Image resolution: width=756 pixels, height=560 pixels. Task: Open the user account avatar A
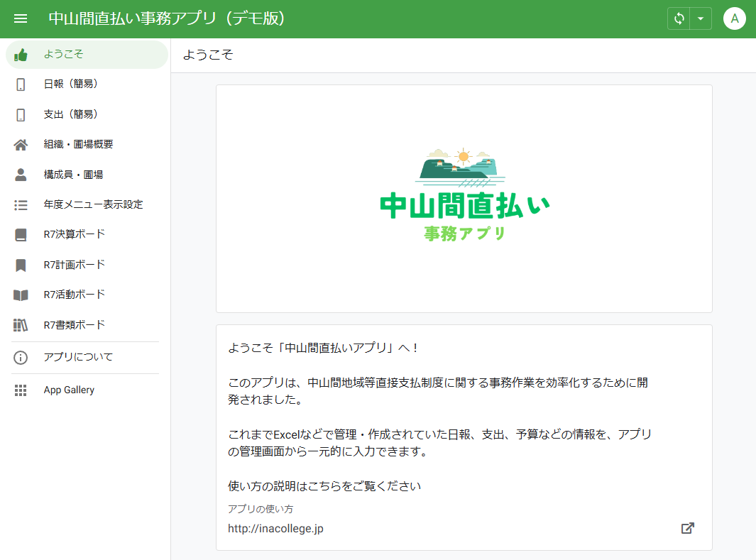tap(734, 18)
